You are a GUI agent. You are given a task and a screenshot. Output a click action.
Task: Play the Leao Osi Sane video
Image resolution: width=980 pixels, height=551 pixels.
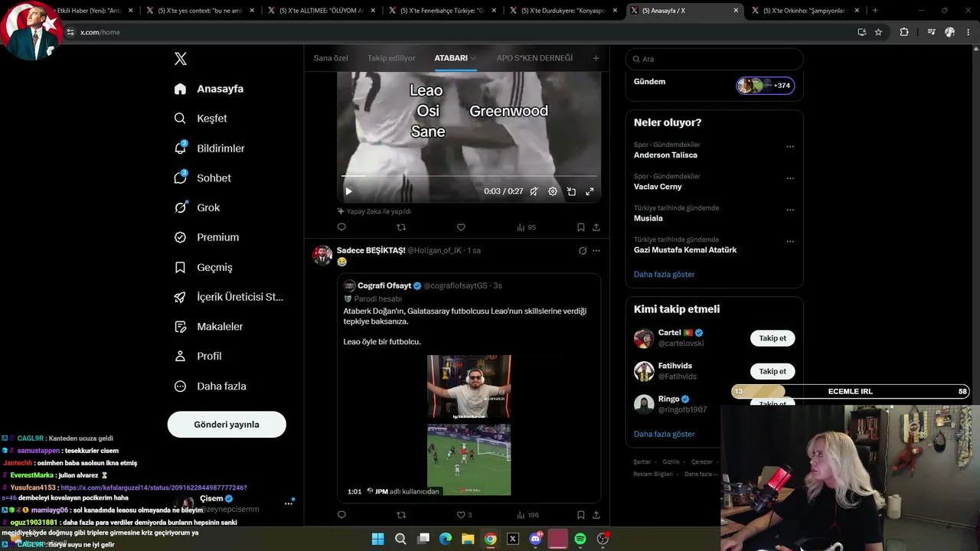point(348,191)
